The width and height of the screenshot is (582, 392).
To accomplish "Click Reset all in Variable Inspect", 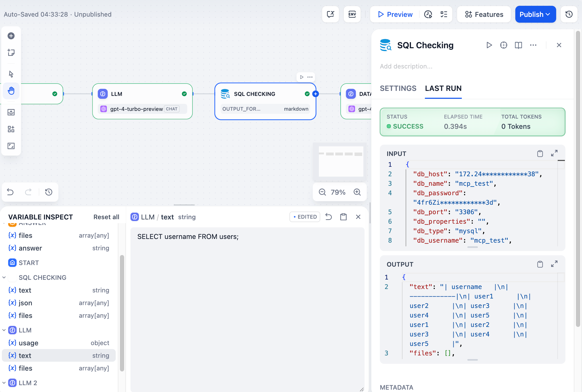I will pyautogui.click(x=106, y=217).
